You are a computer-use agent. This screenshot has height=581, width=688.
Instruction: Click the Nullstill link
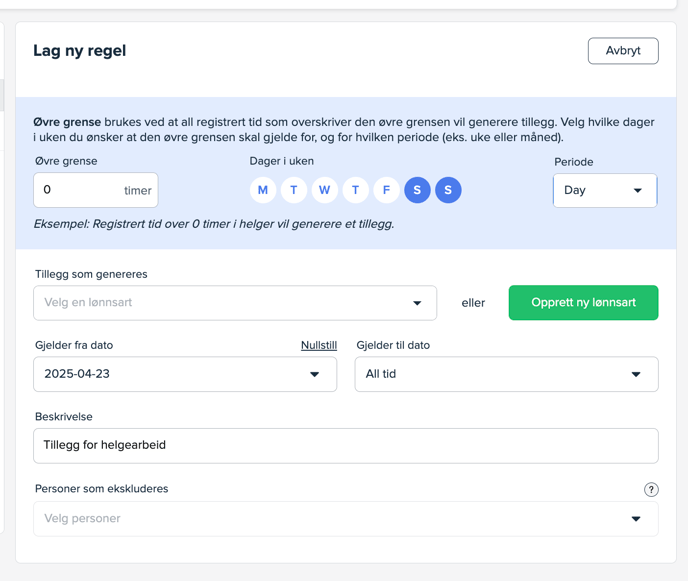318,345
